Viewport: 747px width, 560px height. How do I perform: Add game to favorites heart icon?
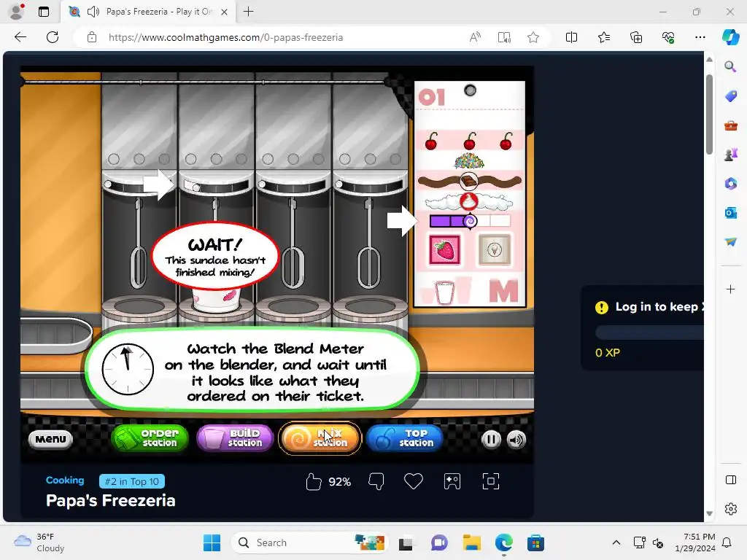point(413,481)
